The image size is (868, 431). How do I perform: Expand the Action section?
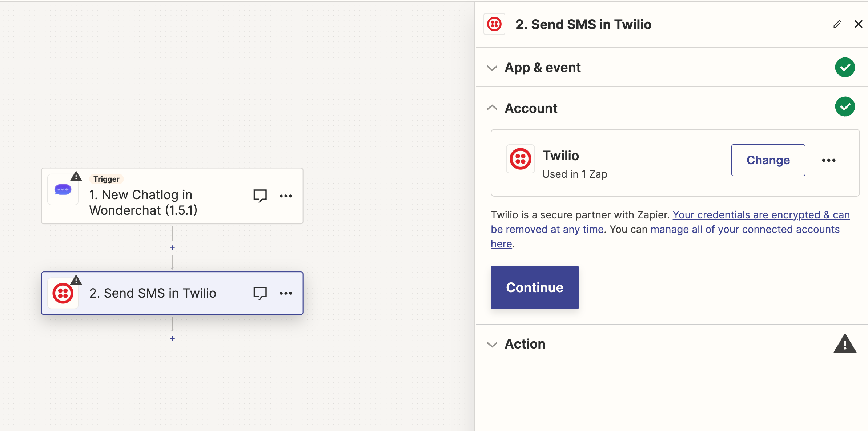[492, 344]
